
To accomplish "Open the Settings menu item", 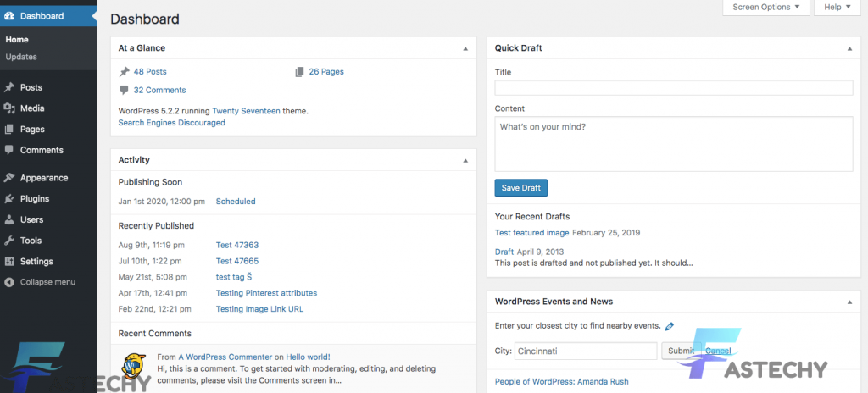I will (x=36, y=261).
